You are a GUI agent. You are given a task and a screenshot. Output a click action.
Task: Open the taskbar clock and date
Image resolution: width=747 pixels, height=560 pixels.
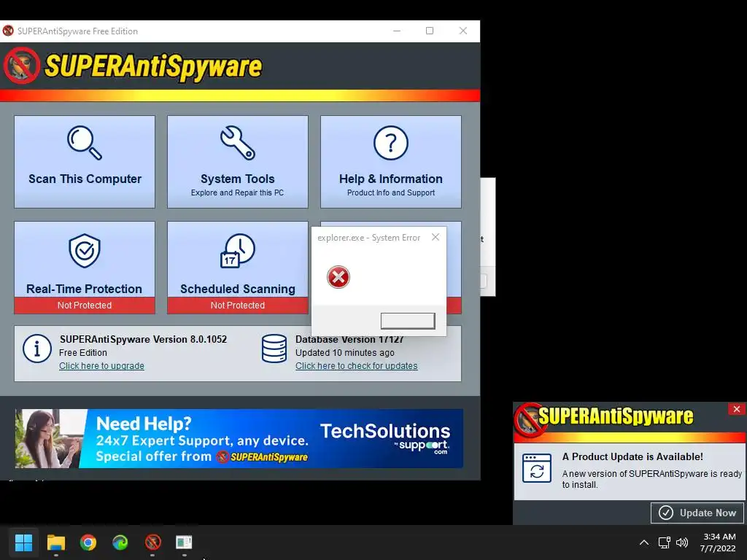718,542
